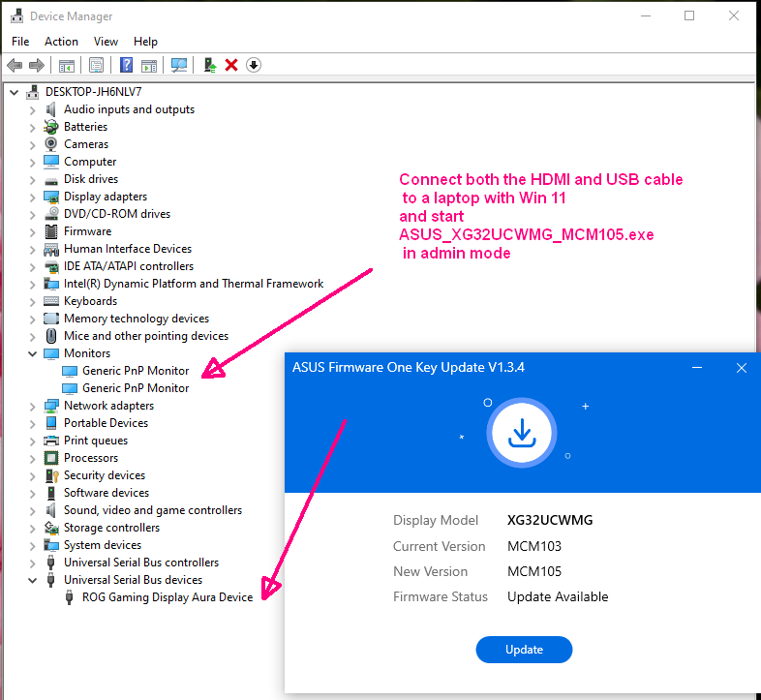The image size is (761, 700).
Task: Collapse the DESKTOP-JH6NLV7 root node
Action: 15,92
